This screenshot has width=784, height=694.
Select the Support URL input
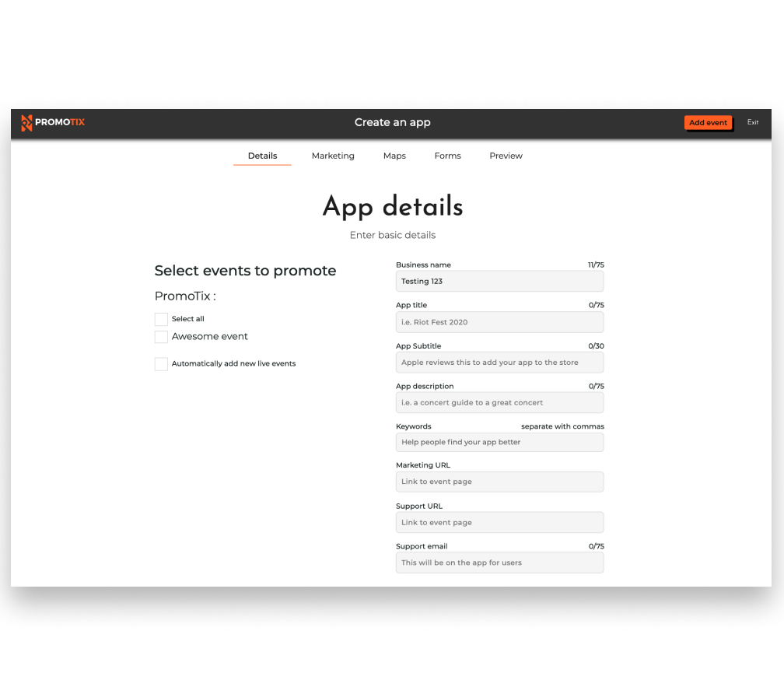(x=499, y=523)
